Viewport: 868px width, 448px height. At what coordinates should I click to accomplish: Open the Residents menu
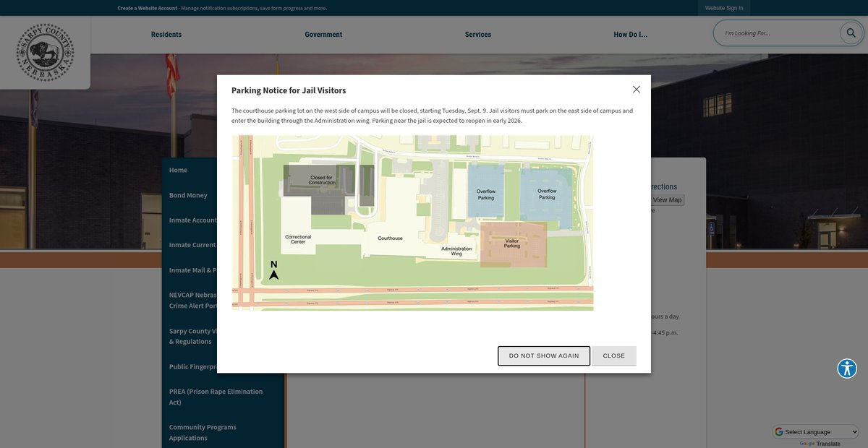(x=166, y=35)
